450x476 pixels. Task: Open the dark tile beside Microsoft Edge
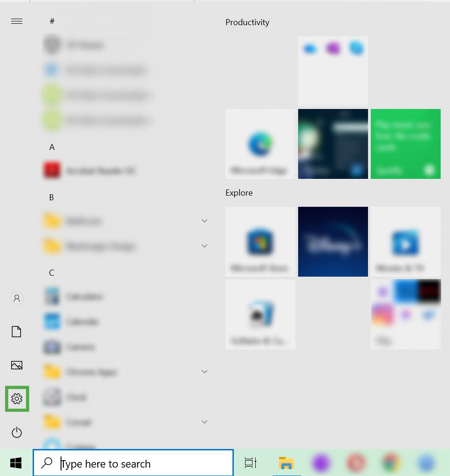[333, 144]
